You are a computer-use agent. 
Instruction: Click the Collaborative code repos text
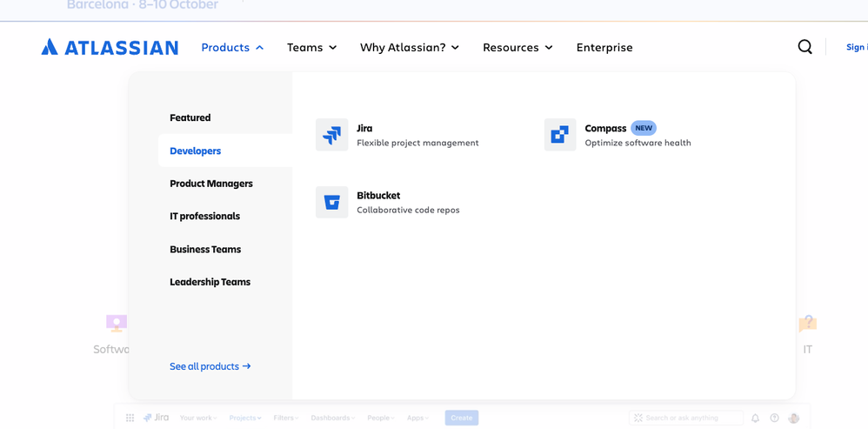tap(408, 211)
